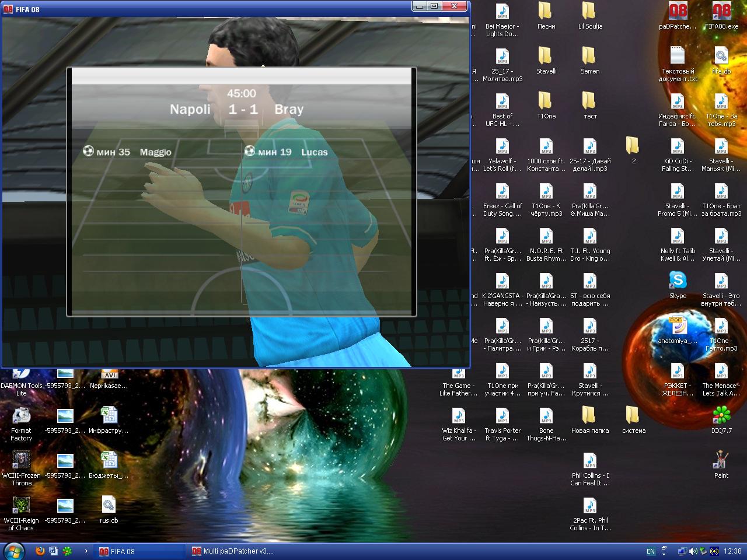Select T.I. Ft. Young Dro - King mp3
This screenshot has height=560, width=747.
point(590,244)
